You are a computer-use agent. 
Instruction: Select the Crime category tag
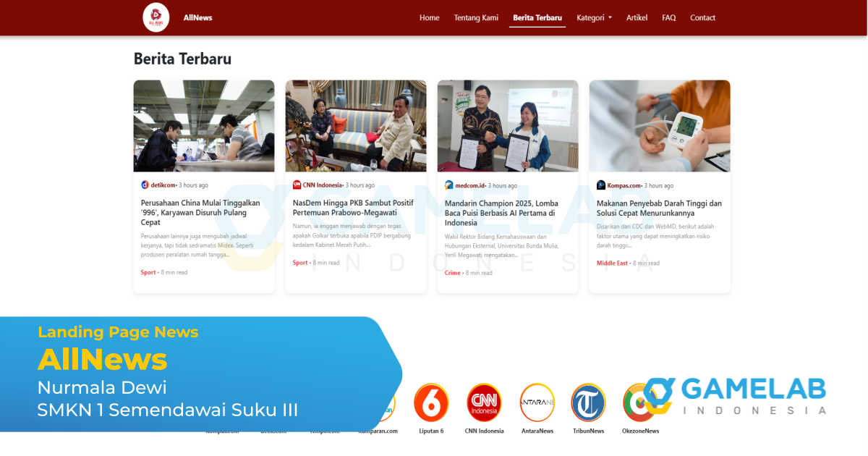pos(453,273)
